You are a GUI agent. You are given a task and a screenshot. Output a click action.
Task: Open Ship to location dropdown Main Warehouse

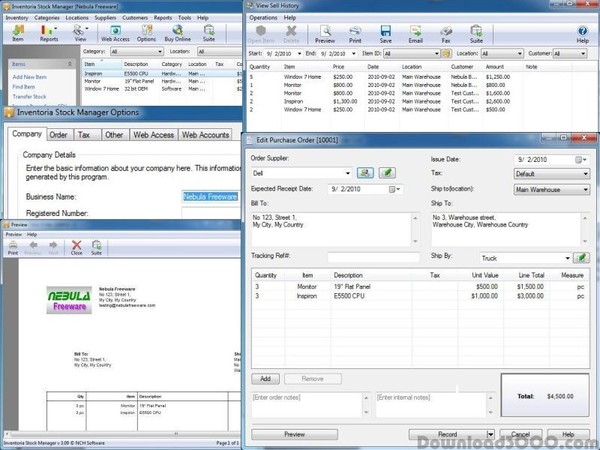tap(585, 189)
